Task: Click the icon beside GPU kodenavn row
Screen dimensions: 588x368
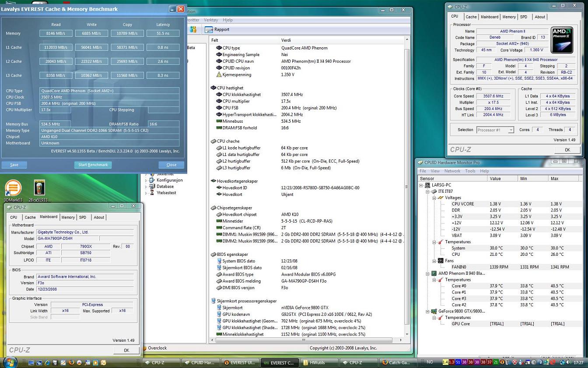Action: [219, 314]
